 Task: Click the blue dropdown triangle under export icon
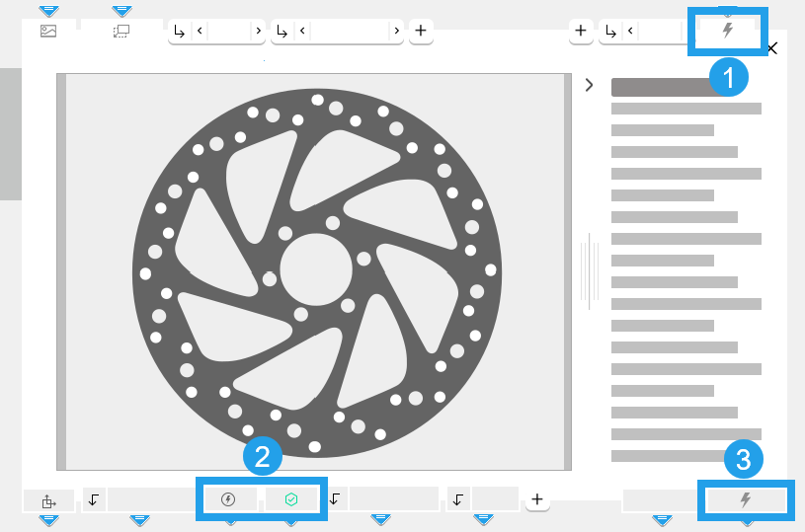48,519
